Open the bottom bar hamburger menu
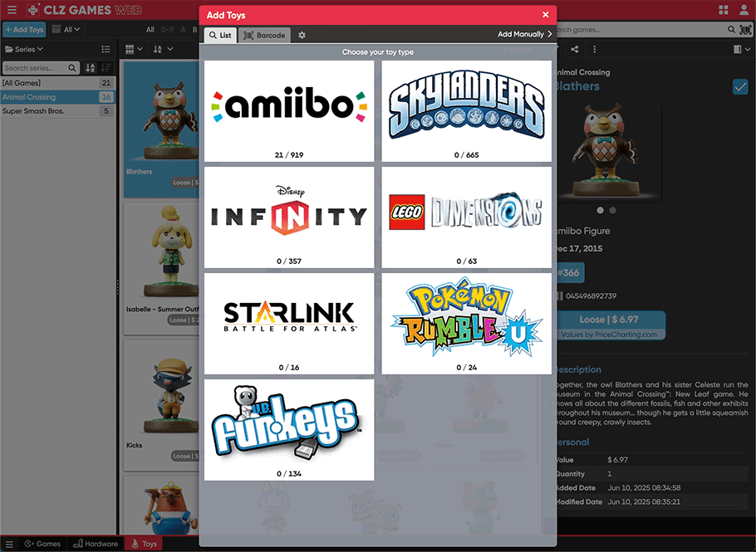This screenshot has width=756, height=552. [9, 544]
